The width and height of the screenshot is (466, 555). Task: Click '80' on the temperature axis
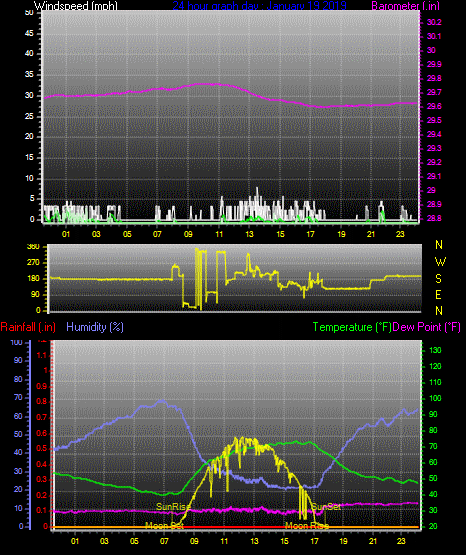pos(433,430)
